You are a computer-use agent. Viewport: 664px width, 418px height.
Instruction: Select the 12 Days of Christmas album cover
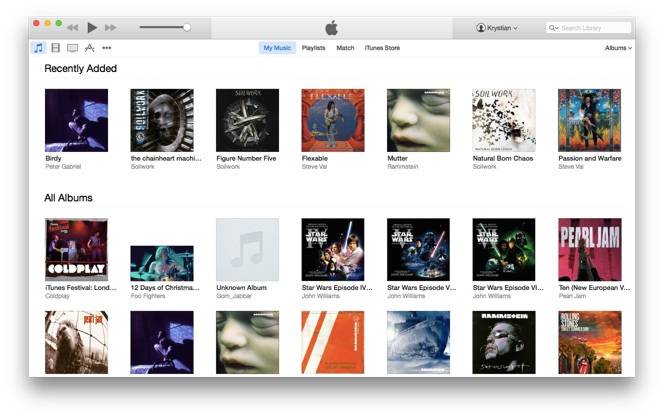[x=162, y=263]
